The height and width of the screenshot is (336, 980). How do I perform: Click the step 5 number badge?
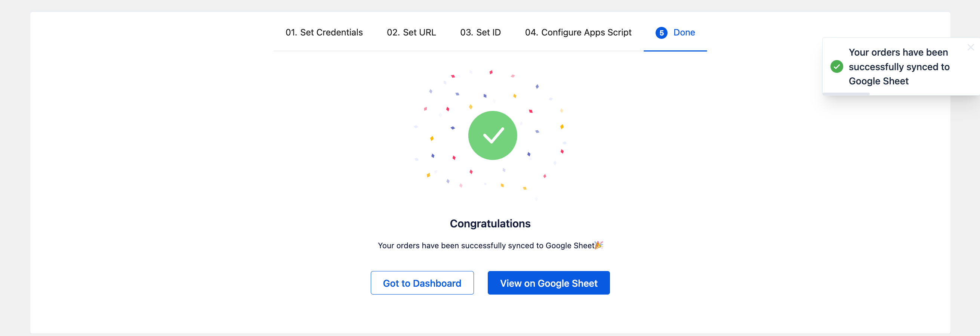click(x=661, y=33)
